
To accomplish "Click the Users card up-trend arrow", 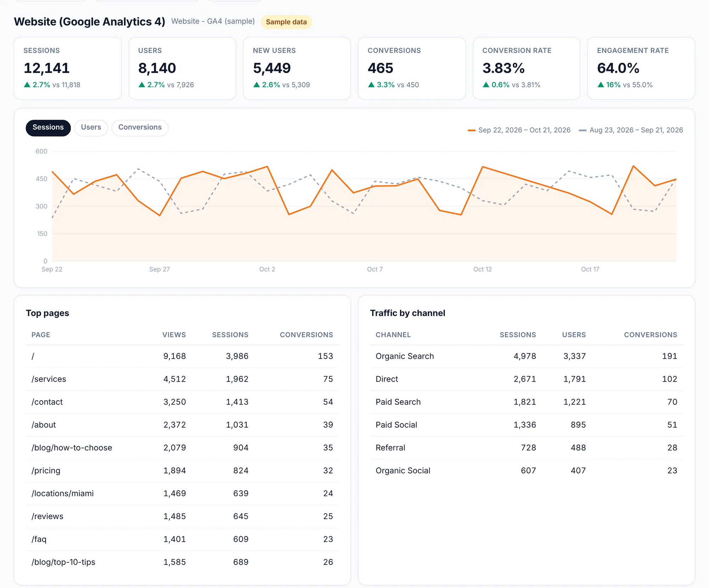I will click(x=142, y=85).
